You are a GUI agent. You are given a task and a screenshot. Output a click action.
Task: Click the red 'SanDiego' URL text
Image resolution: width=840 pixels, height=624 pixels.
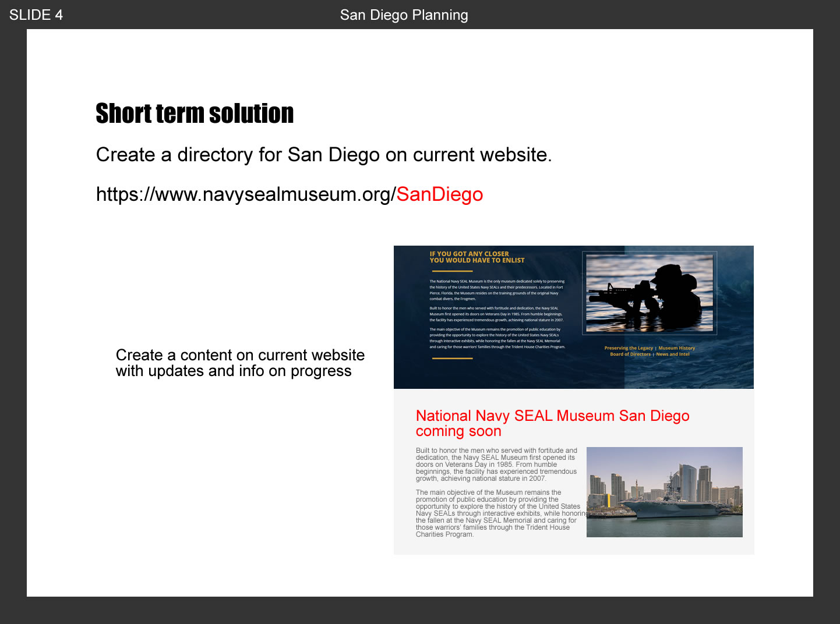point(439,194)
